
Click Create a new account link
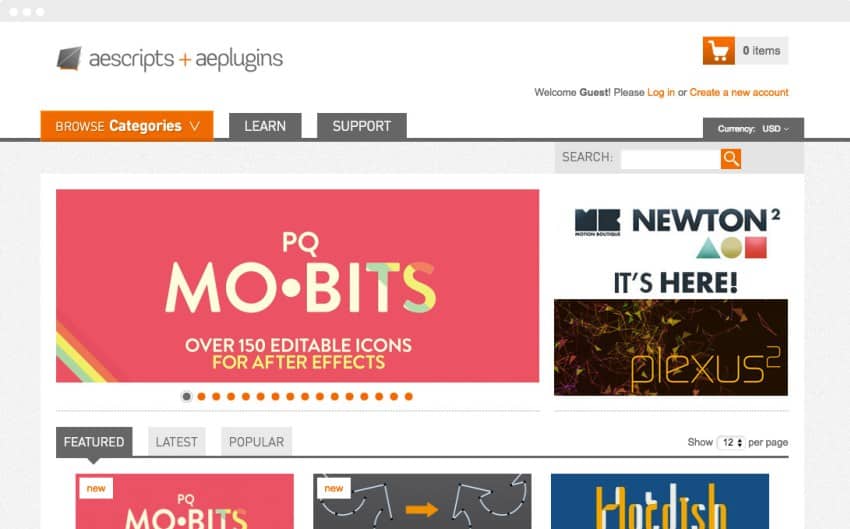pyautogui.click(x=739, y=92)
